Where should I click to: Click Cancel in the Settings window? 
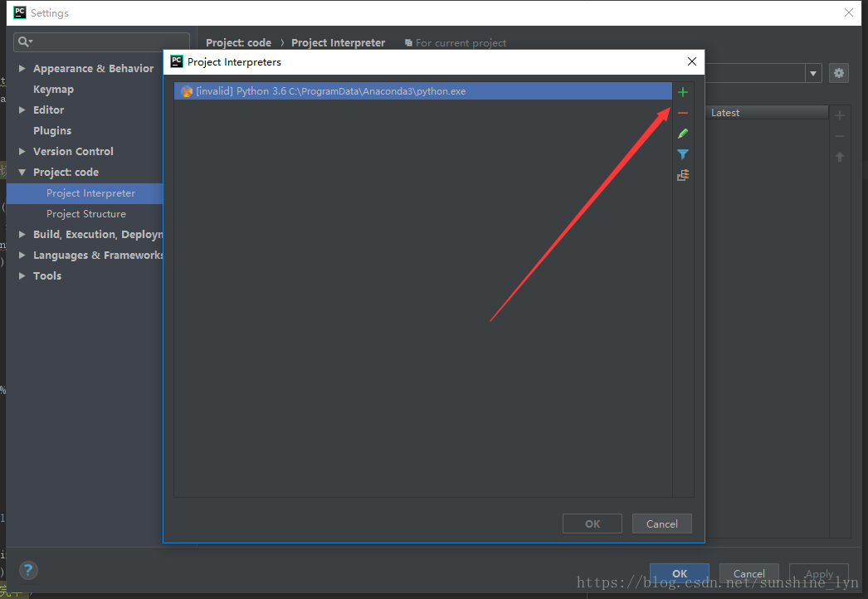pyautogui.click(x=749, y=573)
